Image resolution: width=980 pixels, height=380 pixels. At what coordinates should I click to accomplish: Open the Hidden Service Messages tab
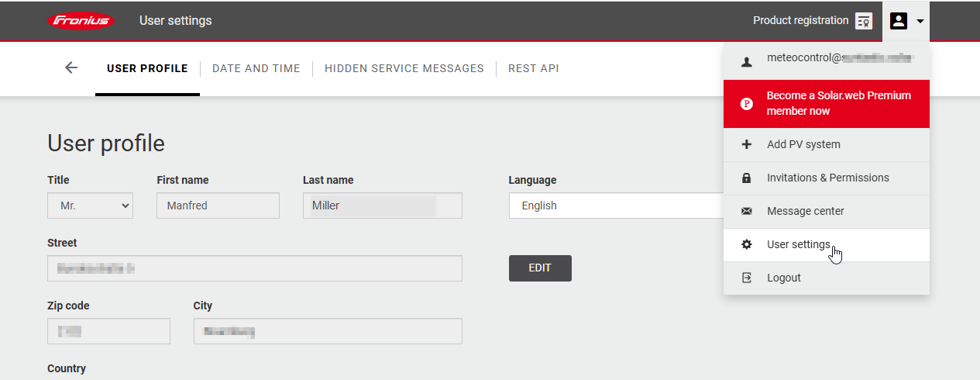(x=404, y=68)
